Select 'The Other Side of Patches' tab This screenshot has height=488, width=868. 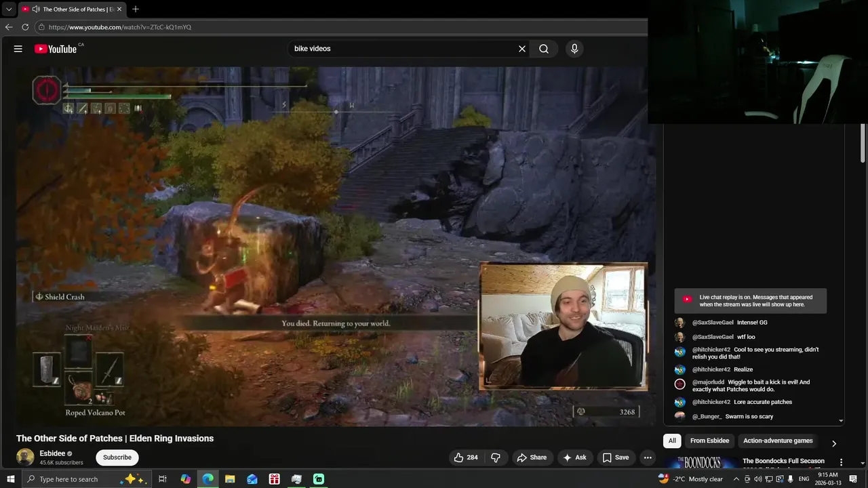pyautogui.click(x=73, y=9)
